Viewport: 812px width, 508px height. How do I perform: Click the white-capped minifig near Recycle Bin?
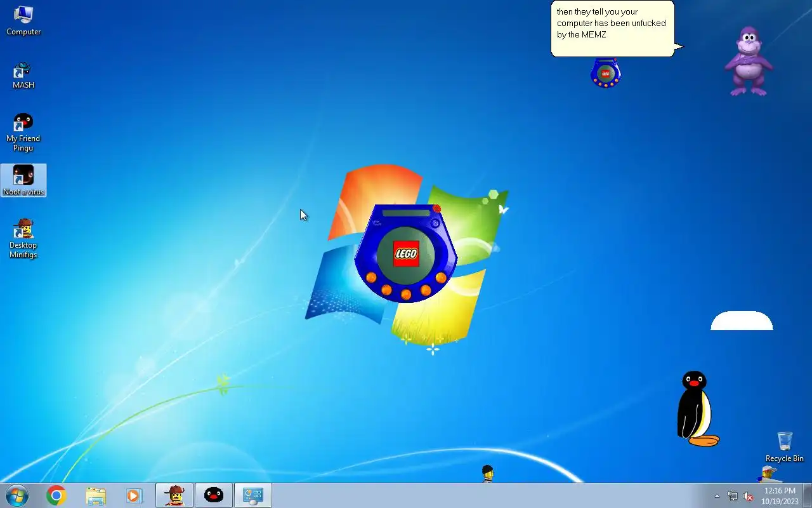[x=768, y=474]
